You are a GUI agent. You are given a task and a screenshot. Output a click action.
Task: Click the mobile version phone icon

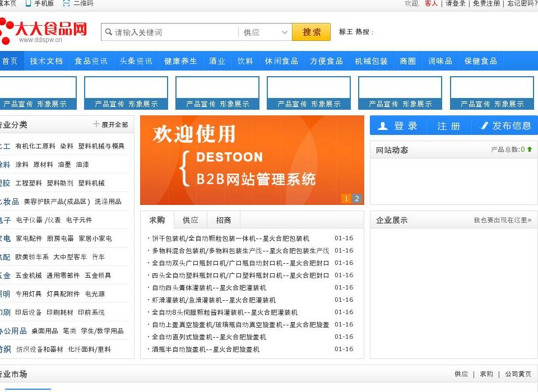(28, 3)
